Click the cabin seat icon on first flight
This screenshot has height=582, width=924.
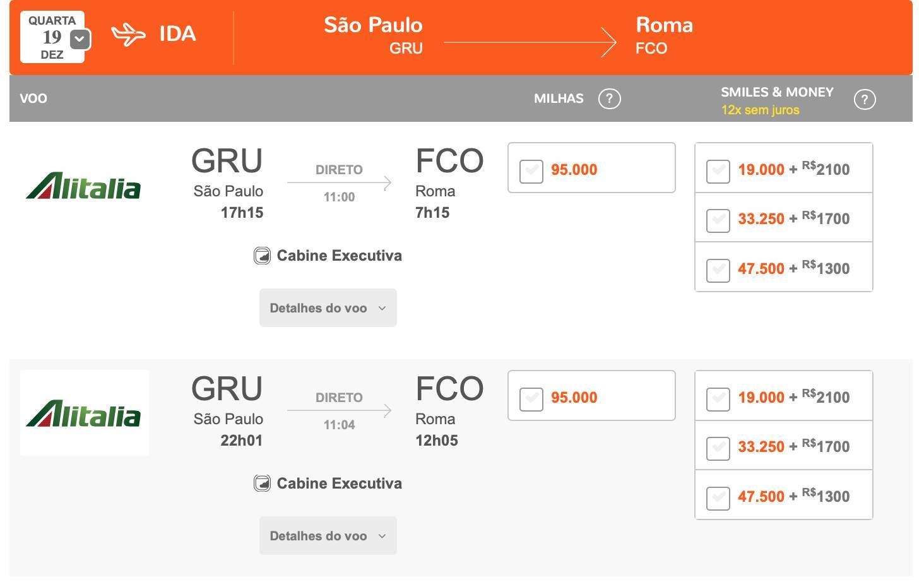(262, 256)
